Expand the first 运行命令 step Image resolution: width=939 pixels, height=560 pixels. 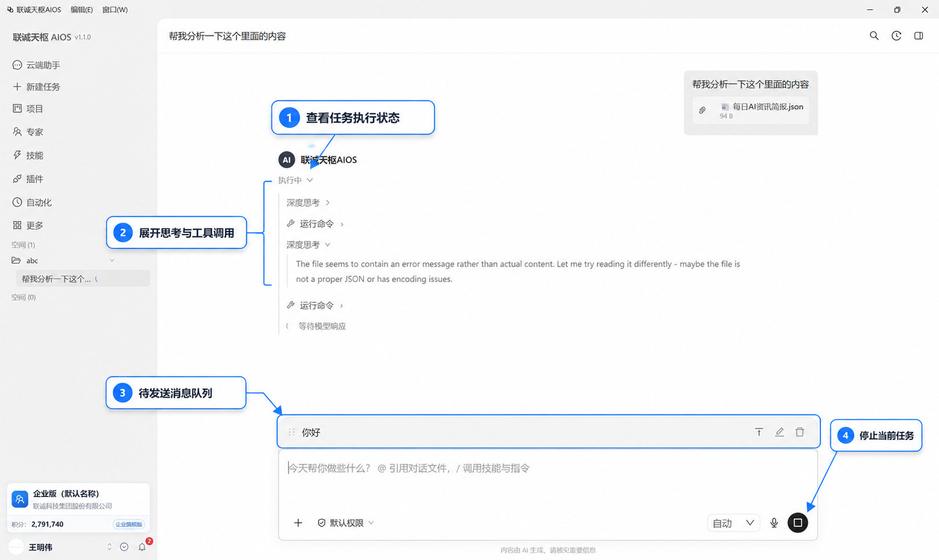[316, 224]
